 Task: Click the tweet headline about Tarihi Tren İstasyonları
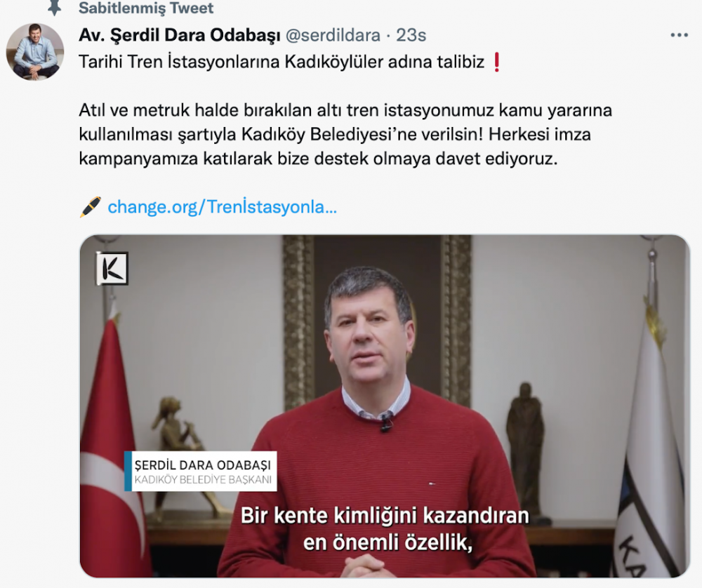[x=282, y=62]
